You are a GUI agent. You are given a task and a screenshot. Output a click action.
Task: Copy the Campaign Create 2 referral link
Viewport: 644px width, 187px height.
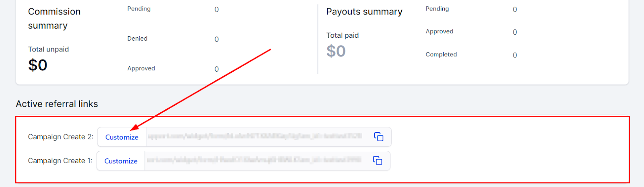(379, 137)
